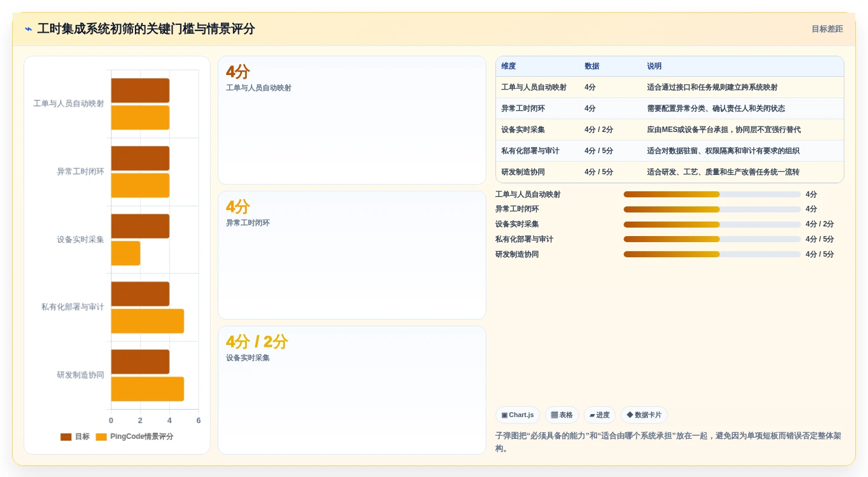The height and width of the screenshot is (477, 868).
Task: Click progress bar for 异常工时闭环
Action: [x=712, y=209]
